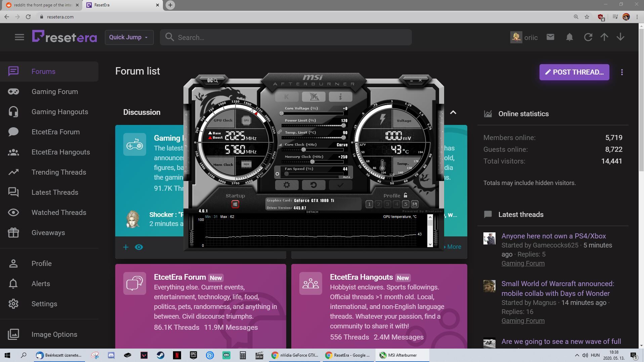Save current Afterburner profile
Viewport: 644px width, 362px height.
click(415, 204)
